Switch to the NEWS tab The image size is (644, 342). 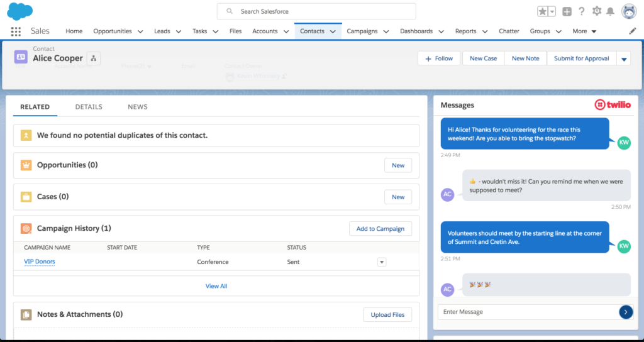point(138,107)
